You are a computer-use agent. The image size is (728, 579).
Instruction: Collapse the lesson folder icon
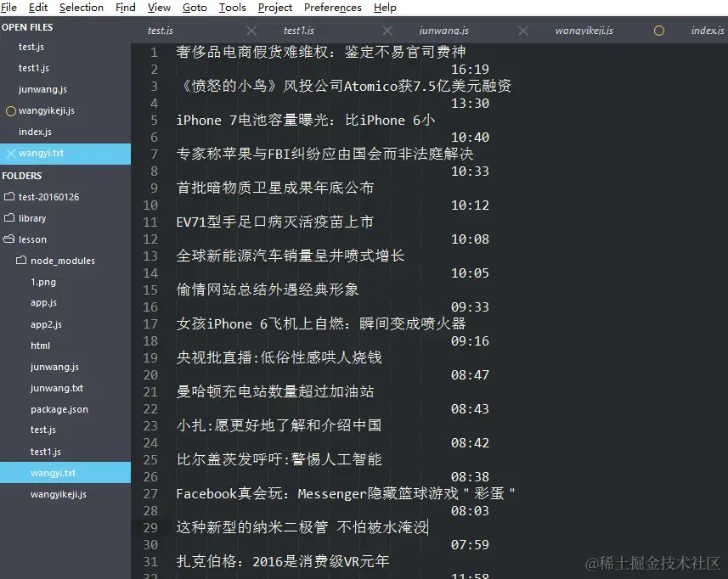point(9,239)
